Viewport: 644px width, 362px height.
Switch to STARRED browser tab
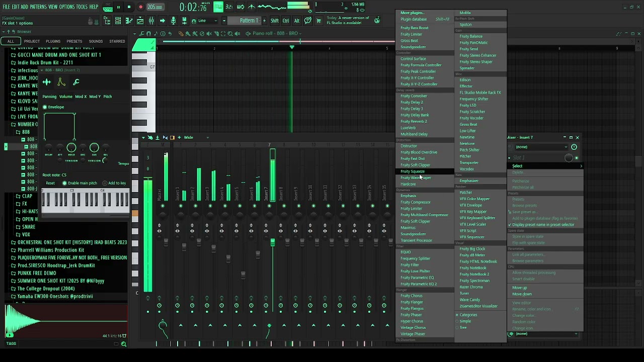point(117,41)
